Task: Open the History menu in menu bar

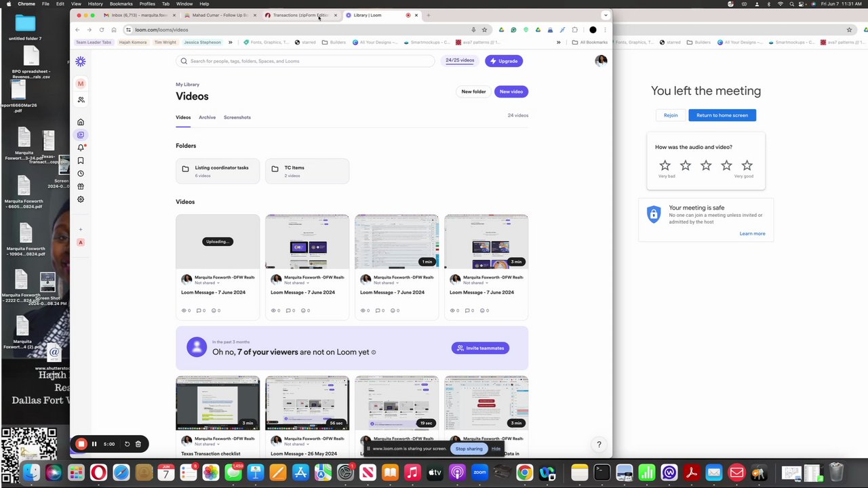Action: tap(96, 4)
